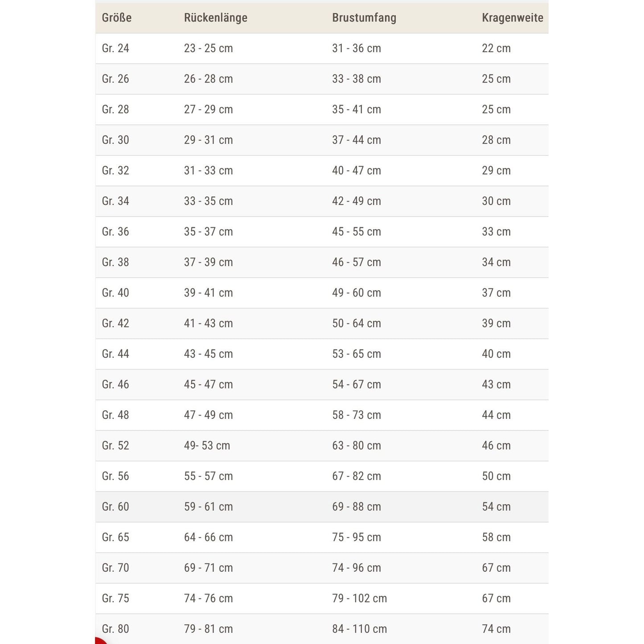Click the Gr. 60 highlighted row label
Image resolution: width=644 pixels, height=644 pixels.
[115, 507]
